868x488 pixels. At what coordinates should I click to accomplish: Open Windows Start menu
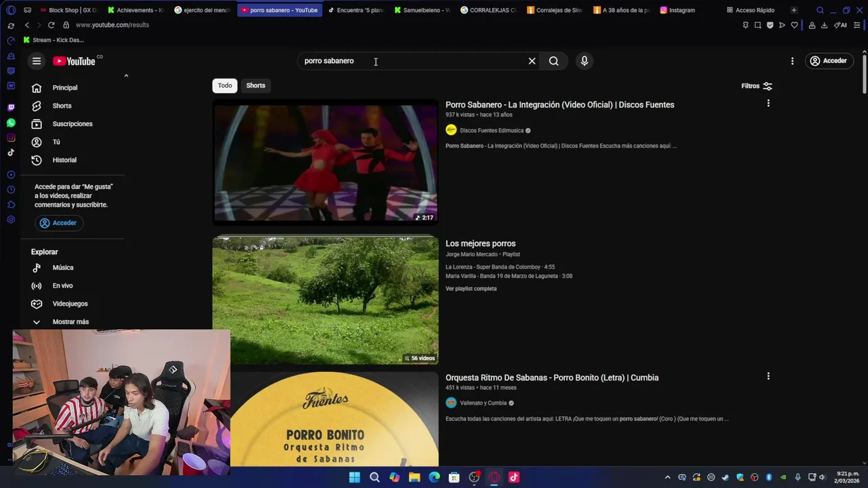pos(355,477)
